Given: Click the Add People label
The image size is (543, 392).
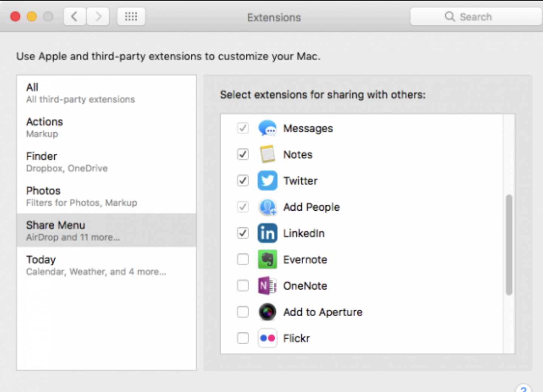Looking at the screenshot, I should (311, 207).
